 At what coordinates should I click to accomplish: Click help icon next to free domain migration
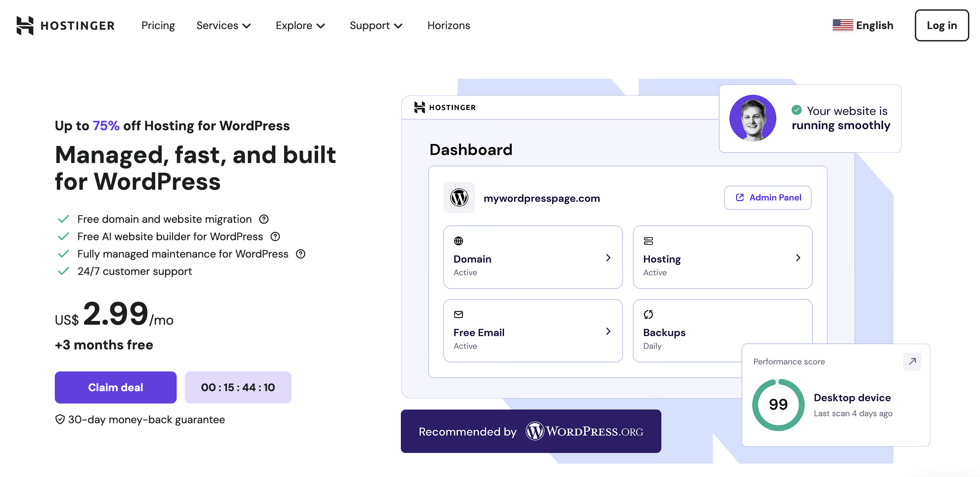click(264, 219)
